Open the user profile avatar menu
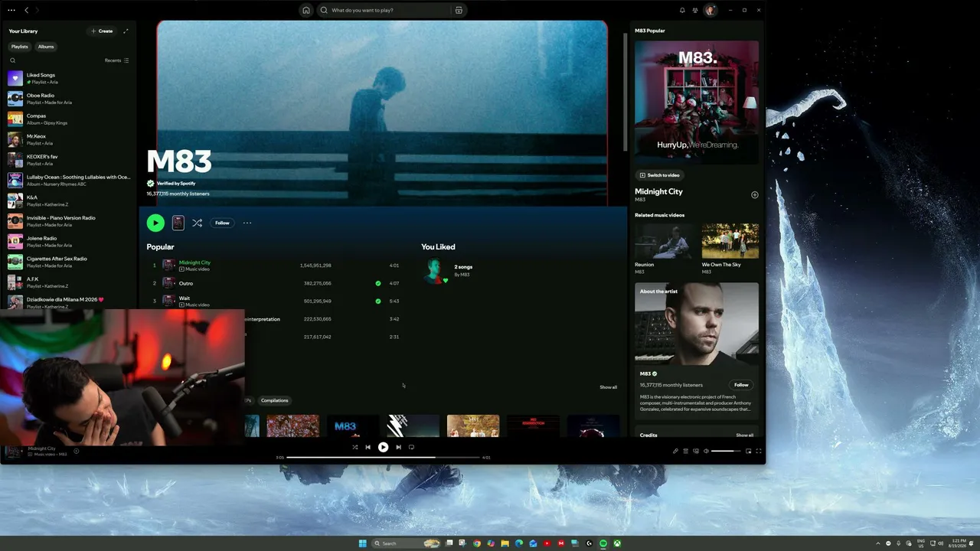The height and width of the screenshot is (551, 980). click(x=710, y=10)
